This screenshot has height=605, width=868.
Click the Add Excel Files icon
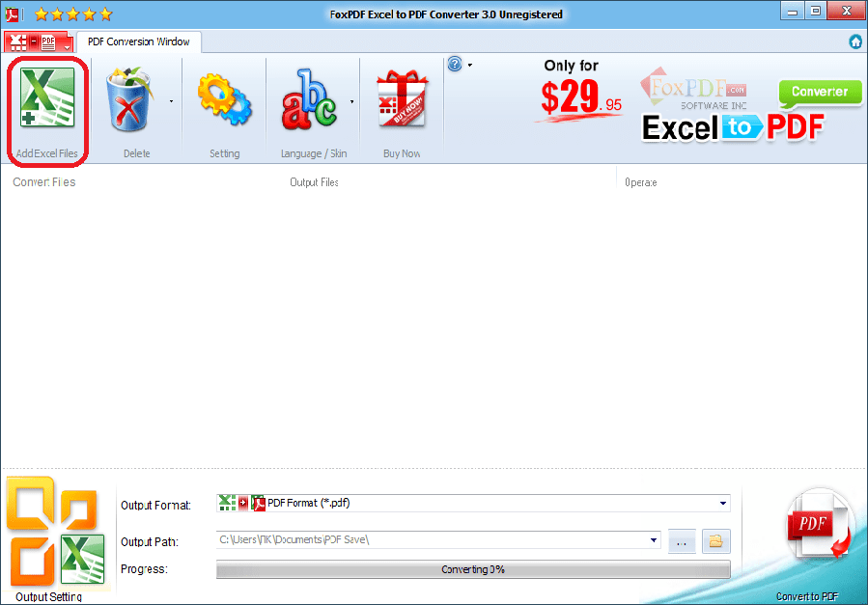coord(47,101)
